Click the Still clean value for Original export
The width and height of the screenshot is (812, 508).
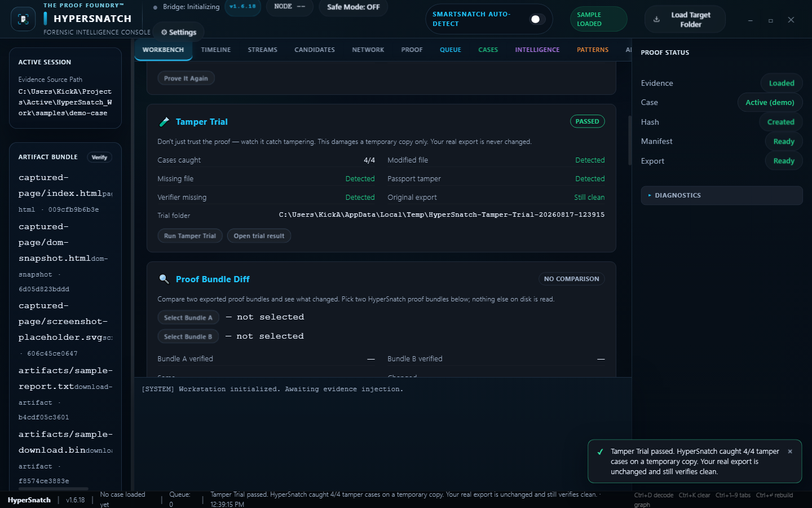589,198
